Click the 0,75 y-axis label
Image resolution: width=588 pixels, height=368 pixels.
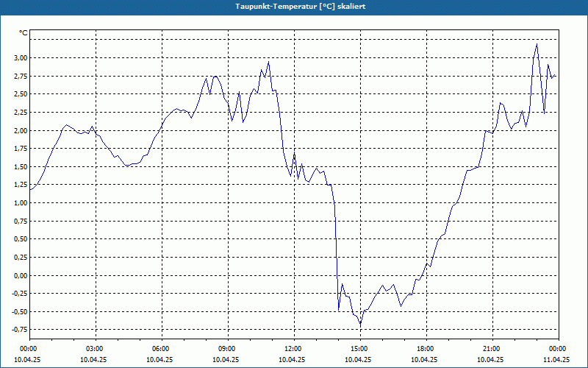[x=21, y=222]
